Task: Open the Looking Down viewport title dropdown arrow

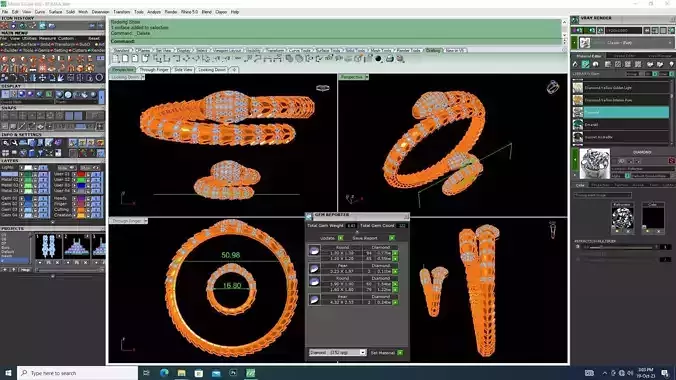Action: click(143, 77)
